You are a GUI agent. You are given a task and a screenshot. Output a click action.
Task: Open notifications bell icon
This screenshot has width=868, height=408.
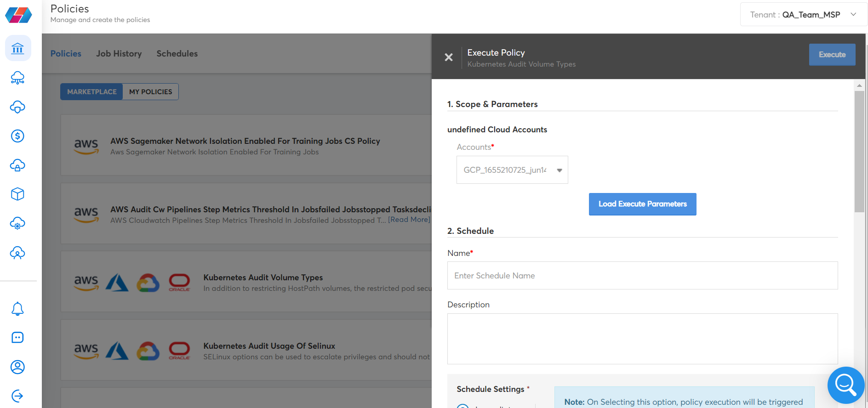pos(17,309)
